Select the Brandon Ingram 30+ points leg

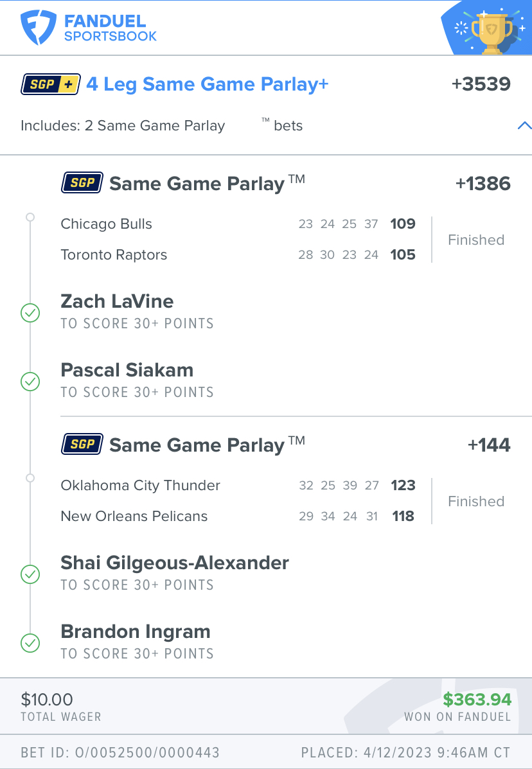[x=137, y=642]
